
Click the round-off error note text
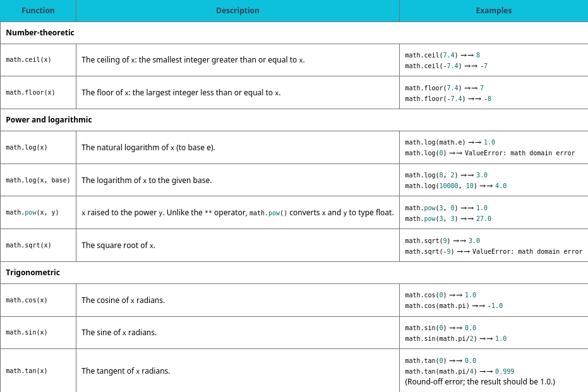tap(480, 382)
